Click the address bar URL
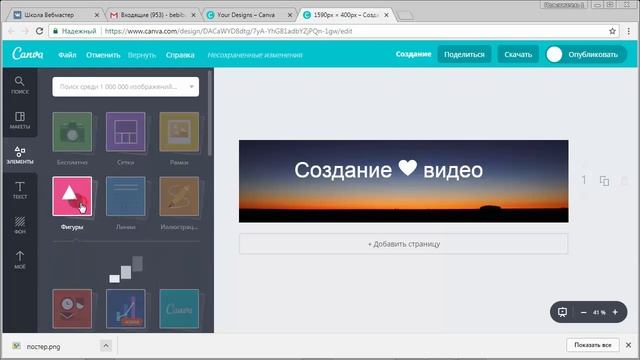 coord(229,31)
